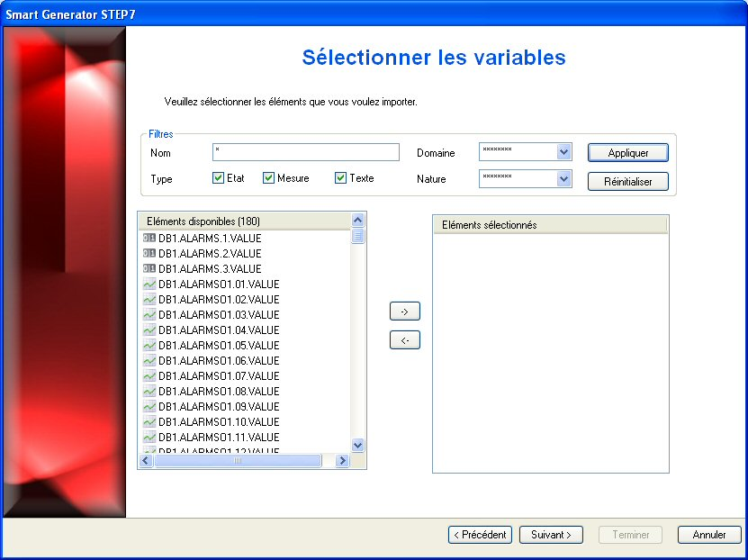The image size is (748, 560).
Task: Select DB1.ALARMS.3.VALUE in the list
Action: point(210,268)
